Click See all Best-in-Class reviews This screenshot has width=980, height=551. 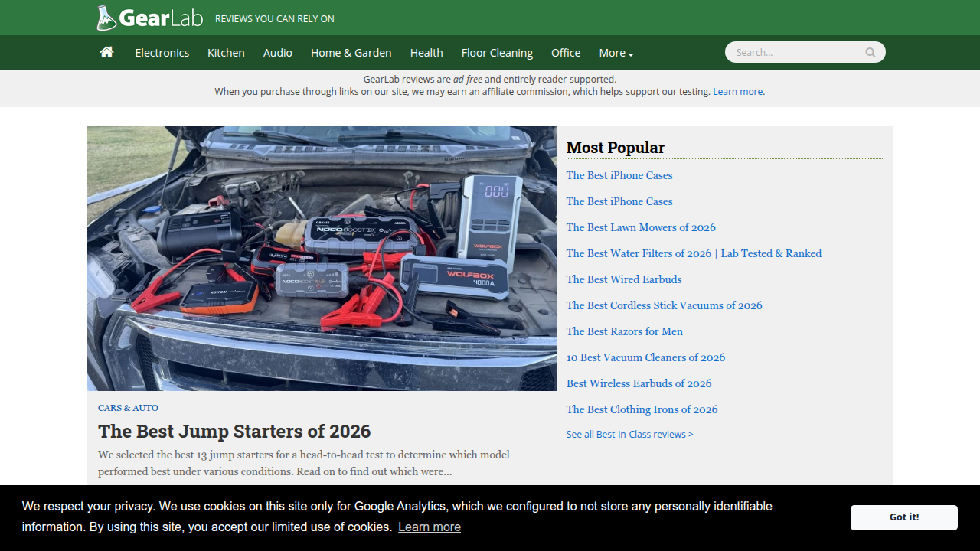[x=629, y=434]
